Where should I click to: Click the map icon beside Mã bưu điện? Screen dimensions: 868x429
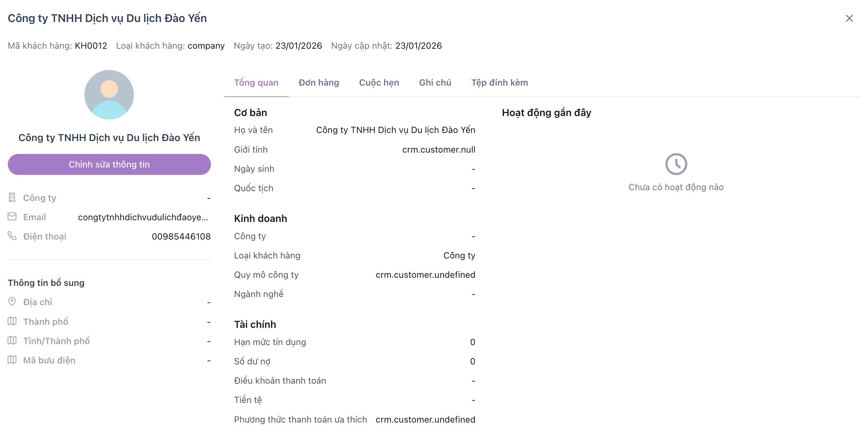(12, 360)
